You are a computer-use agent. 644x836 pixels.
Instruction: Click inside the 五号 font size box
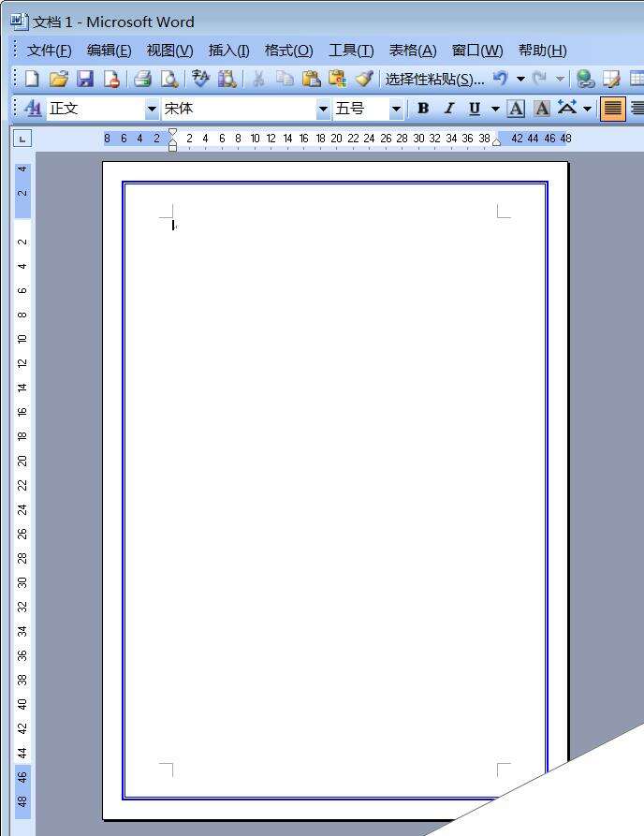[x=361, y=110]
